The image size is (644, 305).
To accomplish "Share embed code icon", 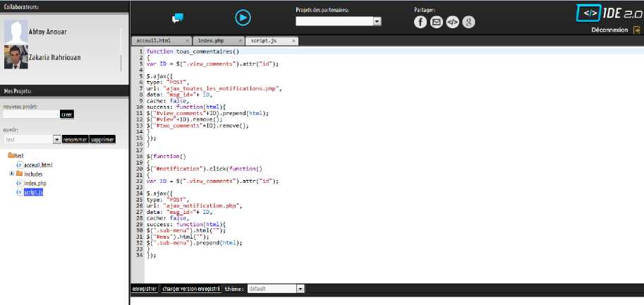I will pos(452,22).
